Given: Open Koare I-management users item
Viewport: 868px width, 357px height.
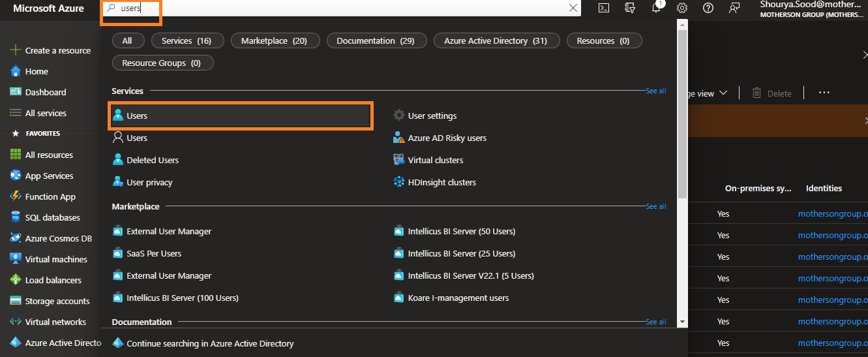Looking at the screenshot, I should point(451,298).
